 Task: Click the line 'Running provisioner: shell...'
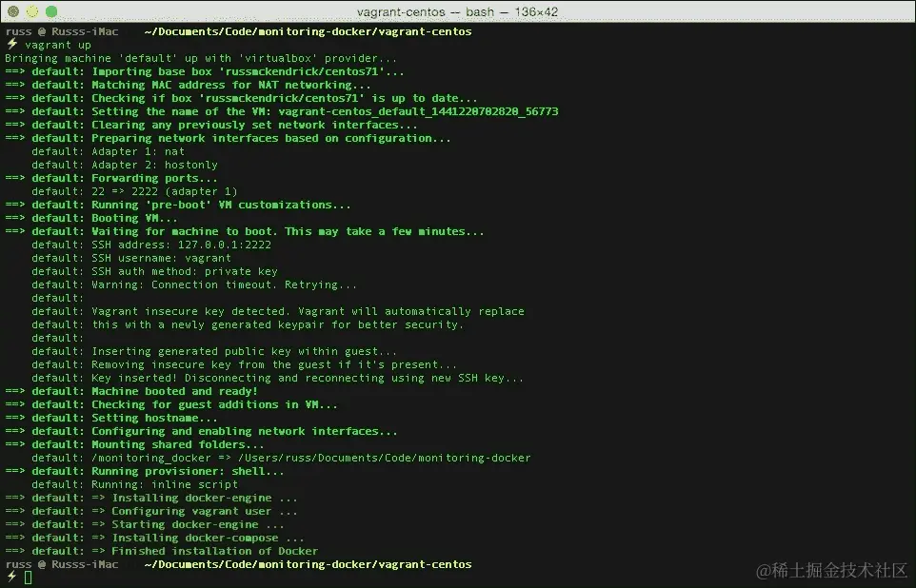pos(188,471)
